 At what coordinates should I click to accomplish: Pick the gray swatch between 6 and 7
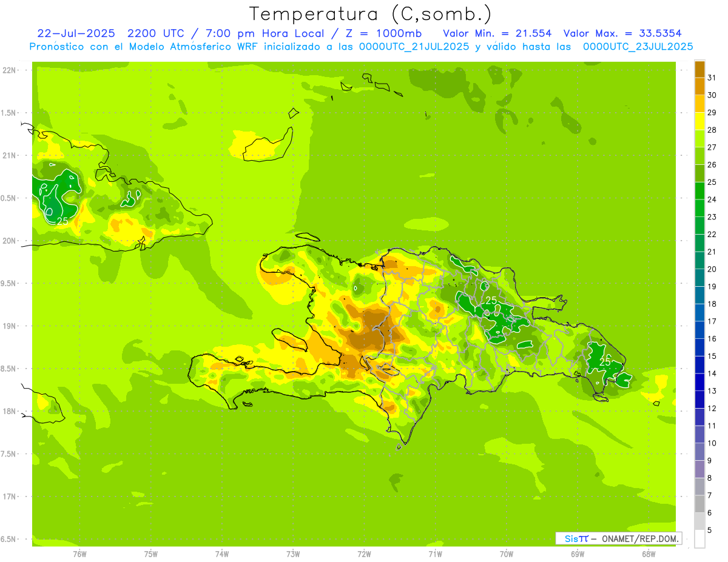[699, 504]
